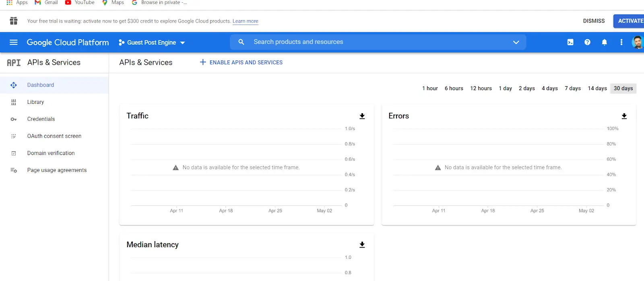The height and width of the screenshot is (281, 644).
Task: Click the Traffic chart no data message
Action: [x=236, y=167]
